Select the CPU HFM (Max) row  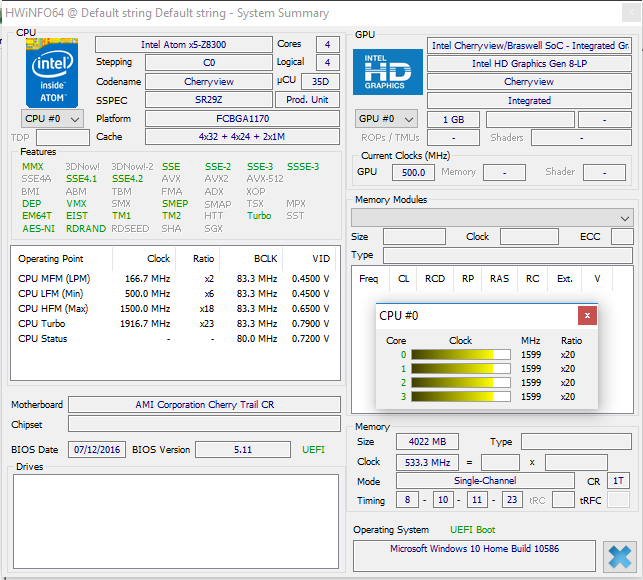click(174, 308)
